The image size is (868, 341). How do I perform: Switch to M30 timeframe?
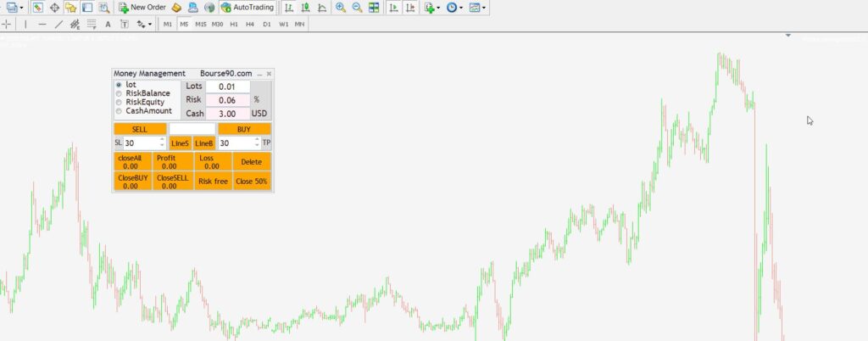pos(218,25)
